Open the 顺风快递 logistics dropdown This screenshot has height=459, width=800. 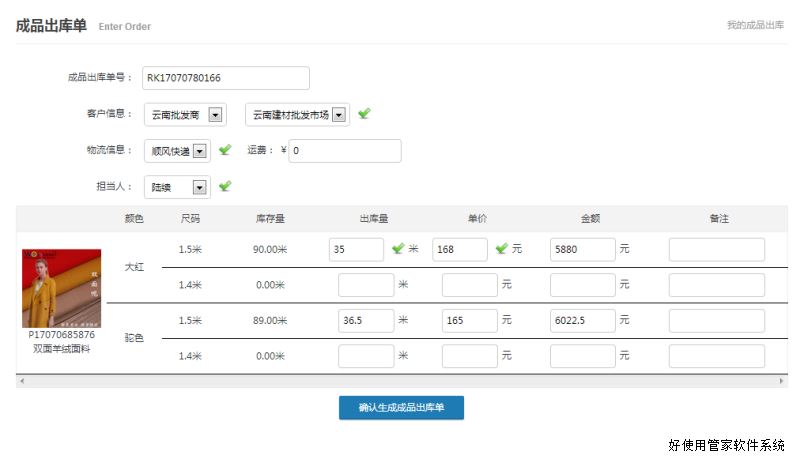[199, 151]
